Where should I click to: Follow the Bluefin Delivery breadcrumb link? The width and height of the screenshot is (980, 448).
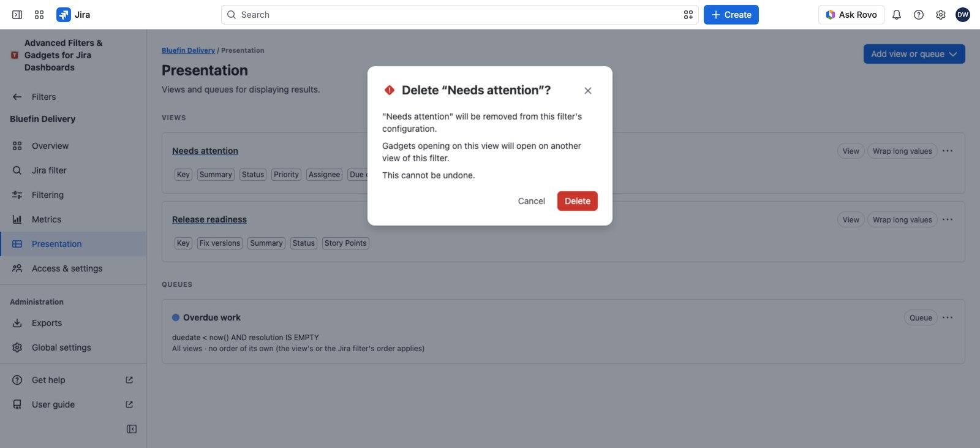click(188, 50)
